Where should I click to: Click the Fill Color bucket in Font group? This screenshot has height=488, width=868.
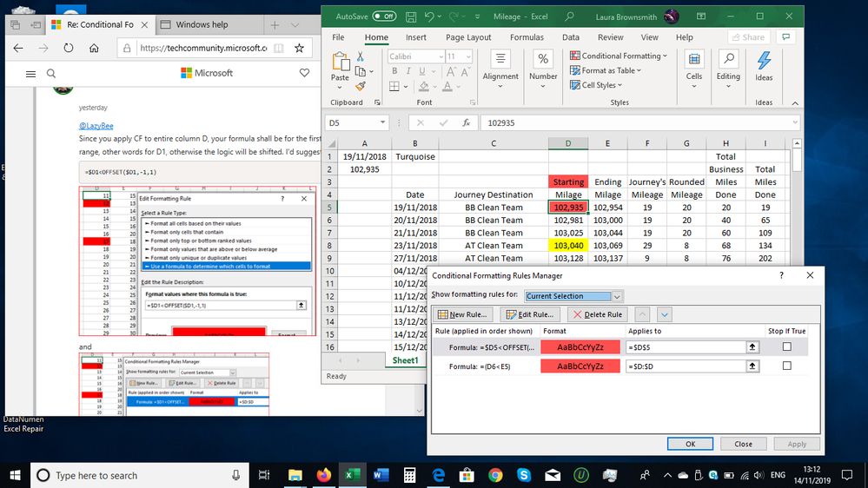(423, 86)
